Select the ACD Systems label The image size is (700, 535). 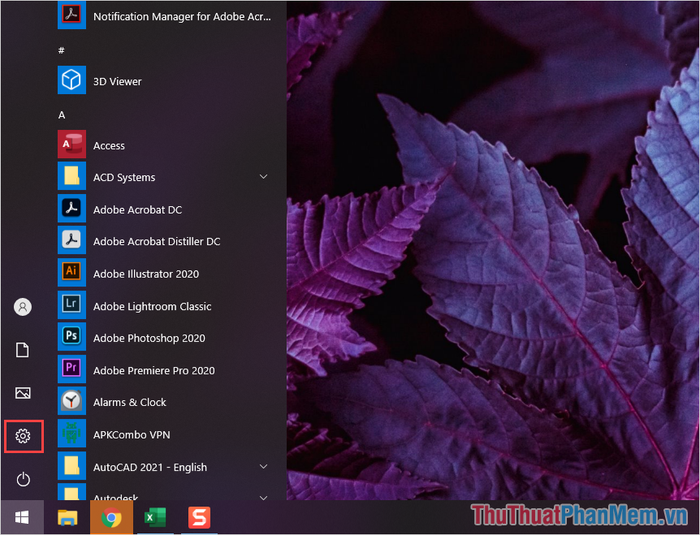124,177
